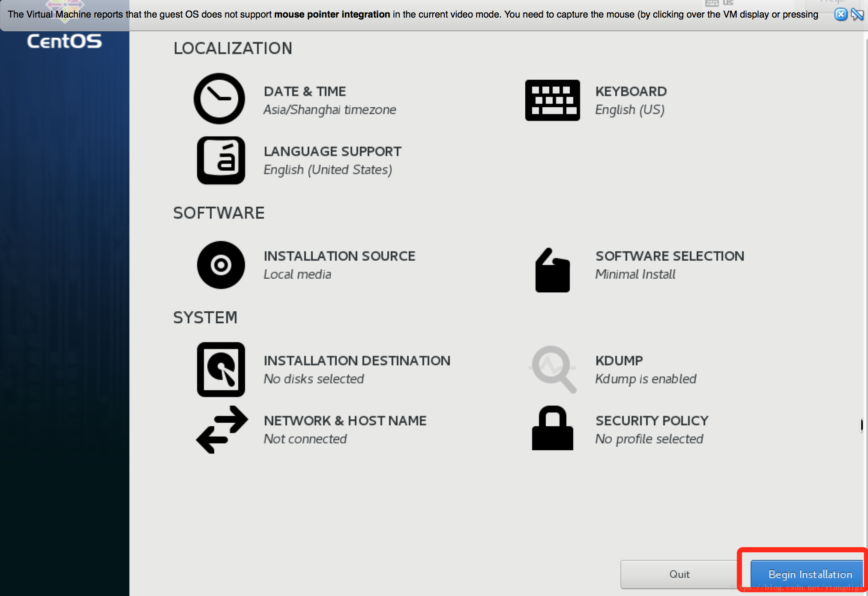868x596 pixels.
Task: Open Installation Source disc icon
Action: 221,265
